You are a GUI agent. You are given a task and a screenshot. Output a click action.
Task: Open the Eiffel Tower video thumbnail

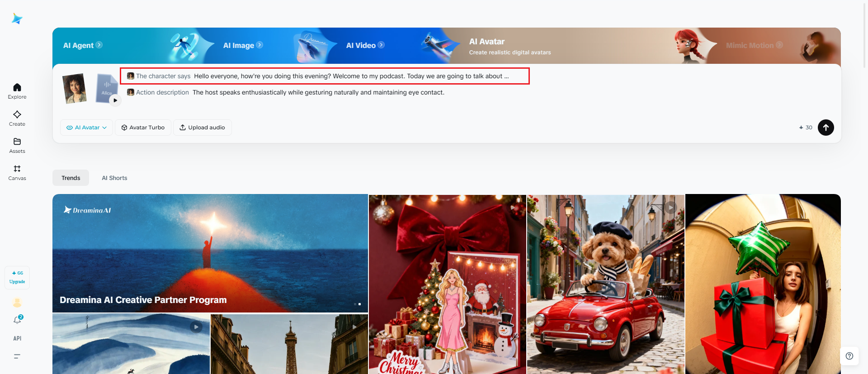289,344
